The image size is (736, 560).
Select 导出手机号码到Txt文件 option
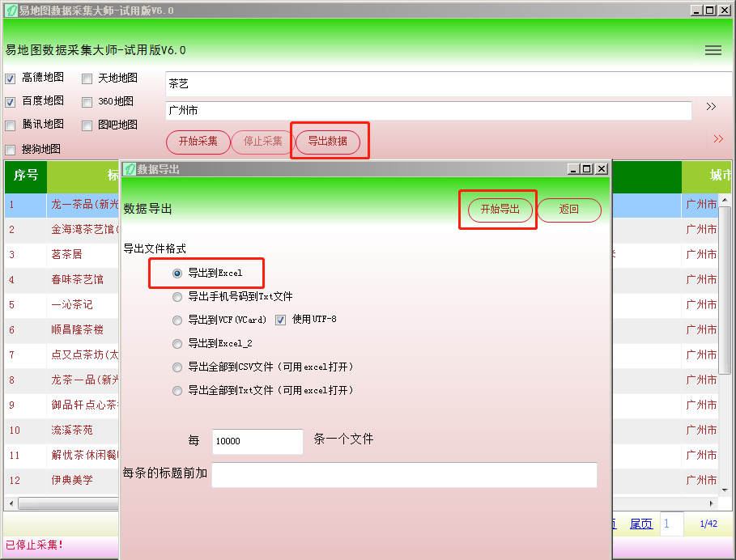tap(177, 297)
